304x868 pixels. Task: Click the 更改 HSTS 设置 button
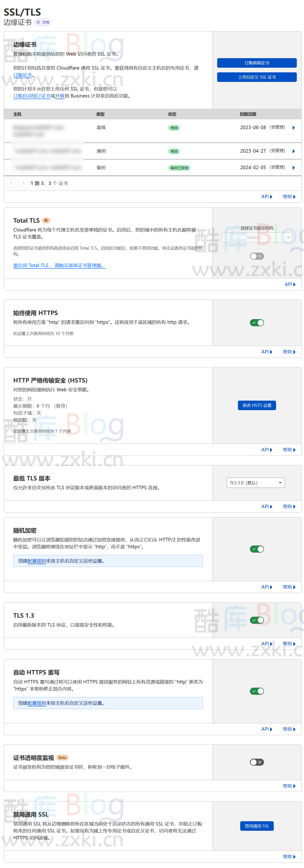pos(257,405)
